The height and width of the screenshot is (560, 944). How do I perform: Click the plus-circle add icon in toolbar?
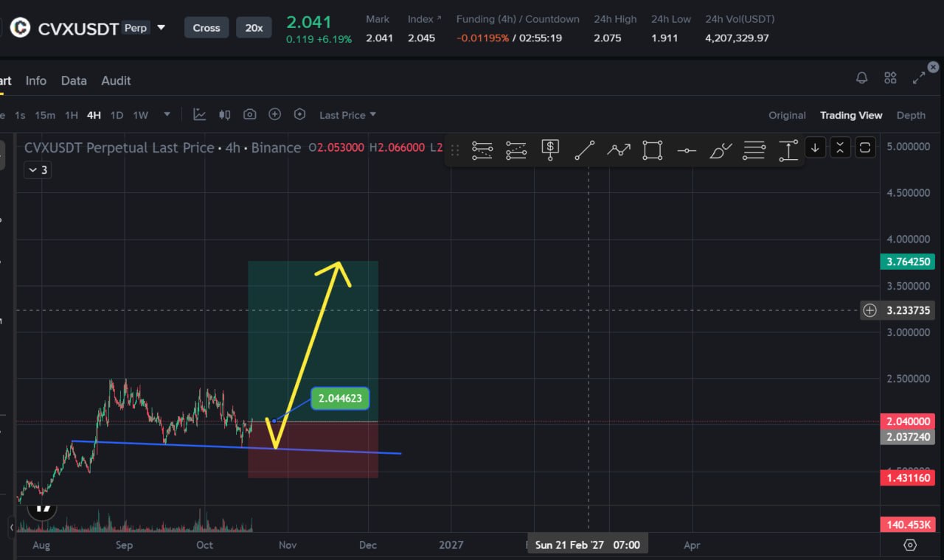coord(275,114)
